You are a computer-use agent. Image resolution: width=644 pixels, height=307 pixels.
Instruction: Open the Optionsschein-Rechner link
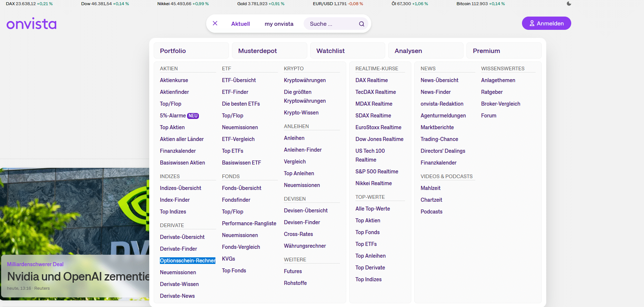point(187,261)
